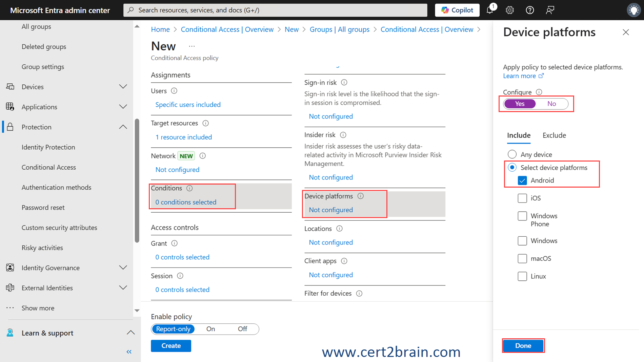
Task: Switch to the Exclude tab
Action: (x=554, y=135)
